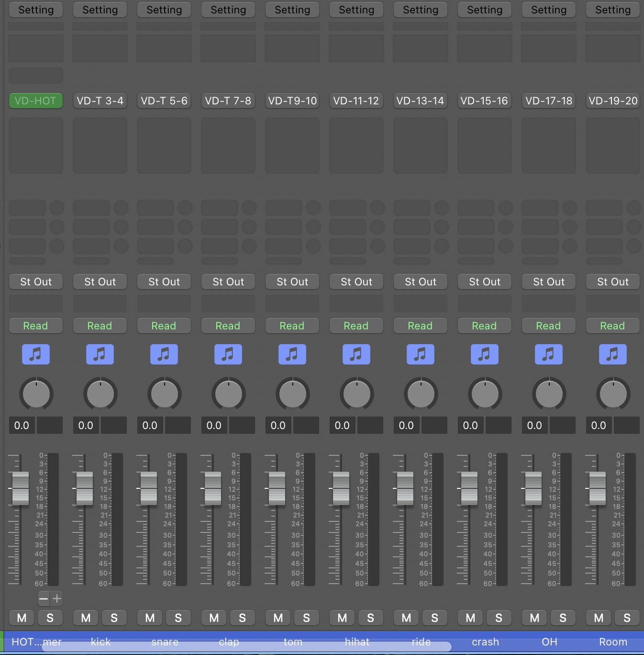The height and width of the screenshot is (655, 644).
Task: Open the St Out output menu on Room
Action: coord(613,282)
